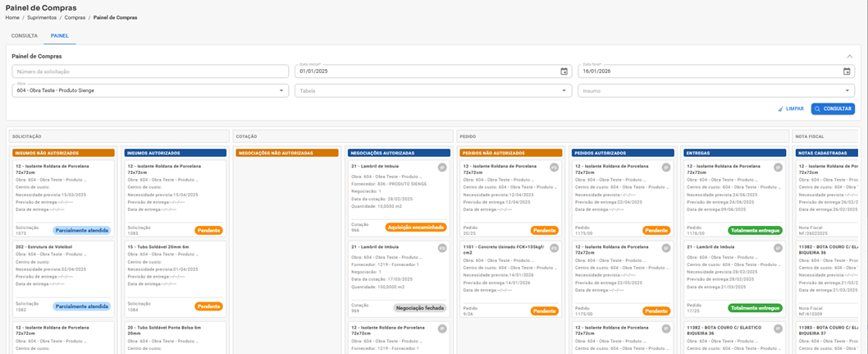Open the Data inicial calendar picker
Image resolution: width=868 pixels, height=354 pixels.
pyautogui.click(x=564, y=71)
